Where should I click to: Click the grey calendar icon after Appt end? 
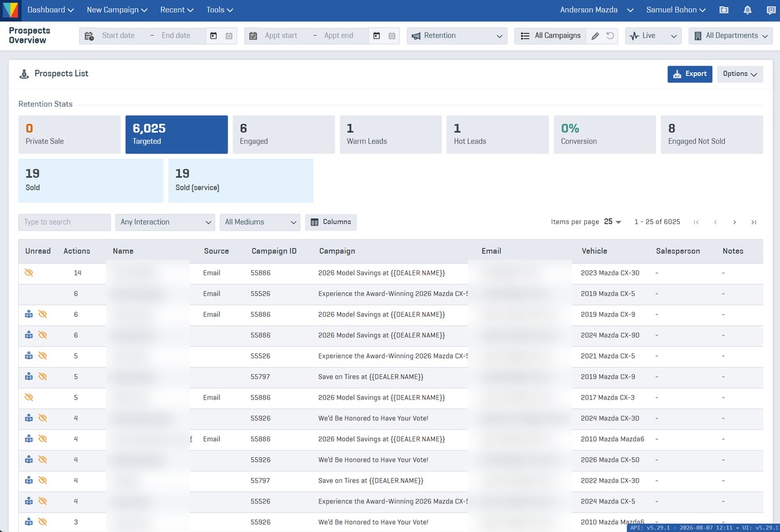point(392,36)
